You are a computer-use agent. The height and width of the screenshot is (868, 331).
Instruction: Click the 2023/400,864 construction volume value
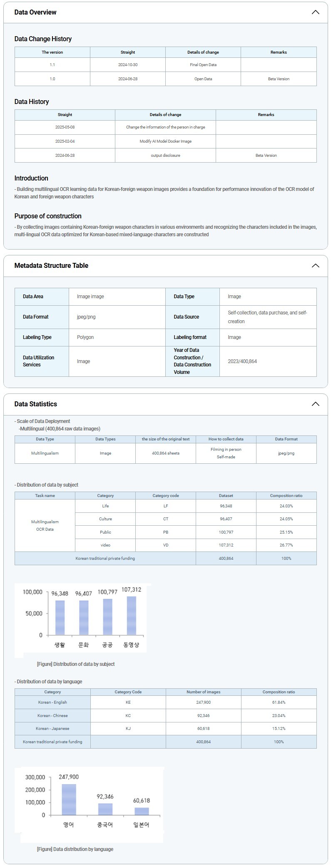point(242,361)
